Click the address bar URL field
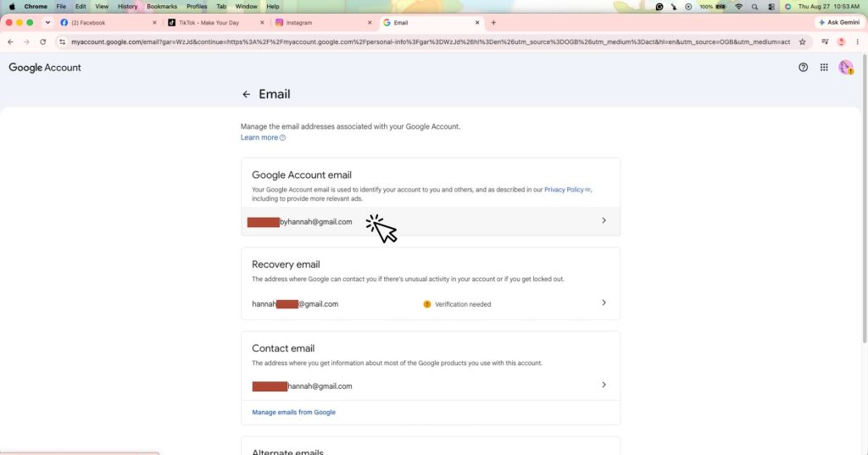 [430, 42]
